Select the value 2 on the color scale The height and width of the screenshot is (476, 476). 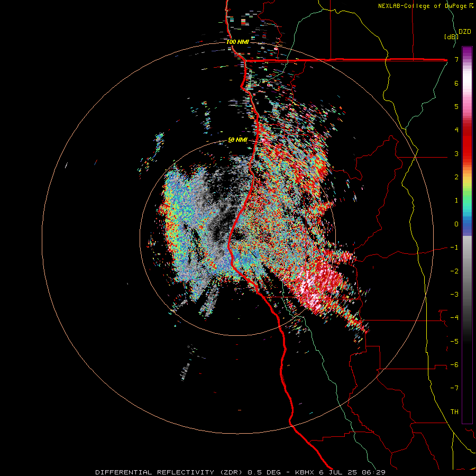pos(456,177)
